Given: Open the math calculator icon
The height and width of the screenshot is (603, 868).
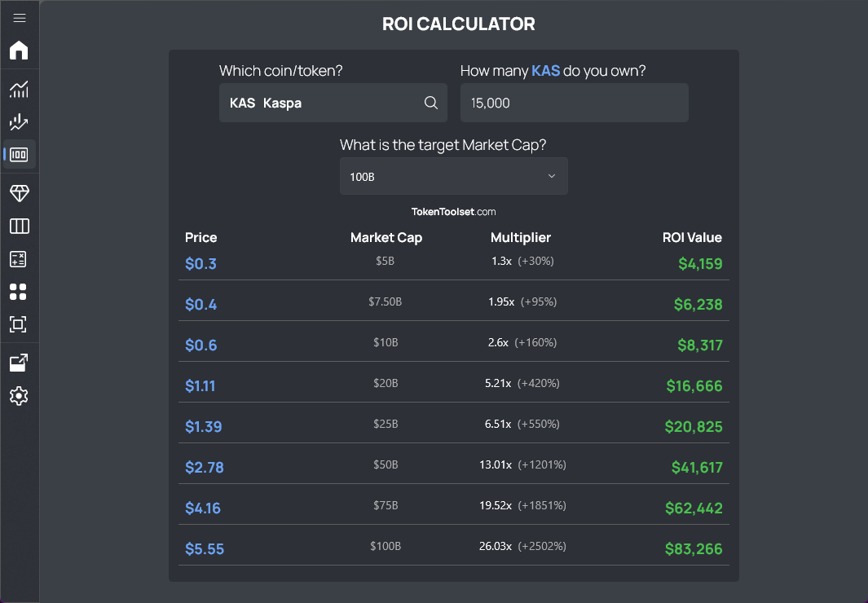Looking at the screenshot, I should pos(18,259).
